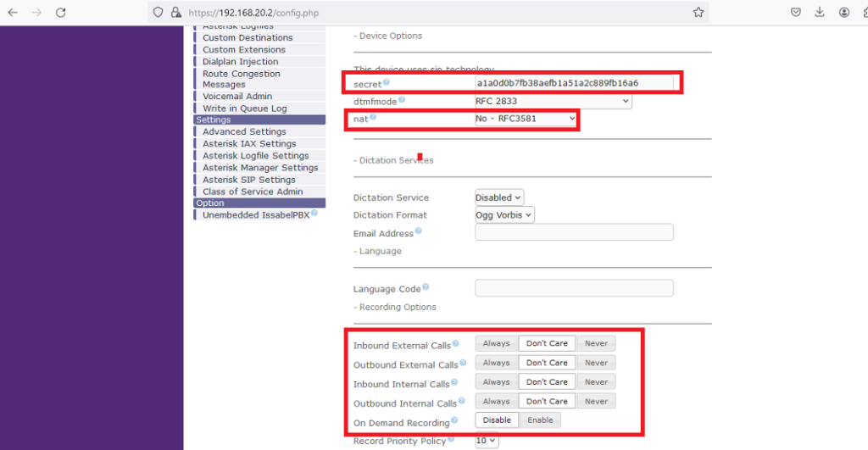Click the browser reload page icon
The image size is (868, 450).
click(x=60, y=13)
